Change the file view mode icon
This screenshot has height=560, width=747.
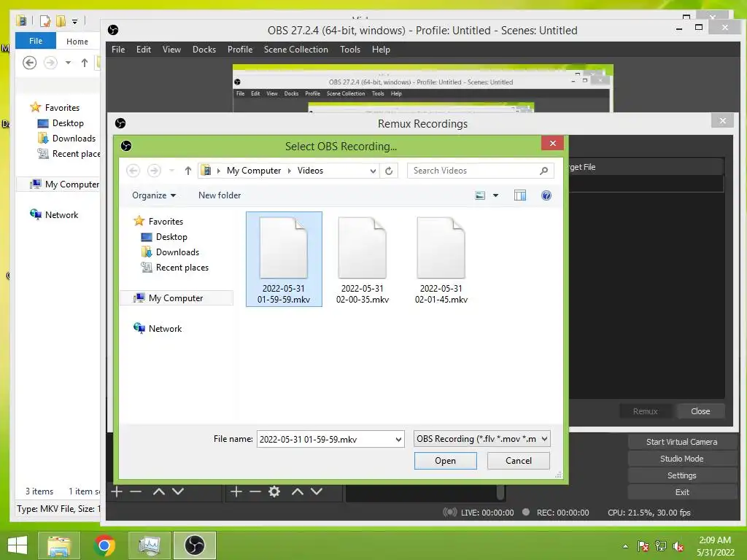click(x=480, y=195)
